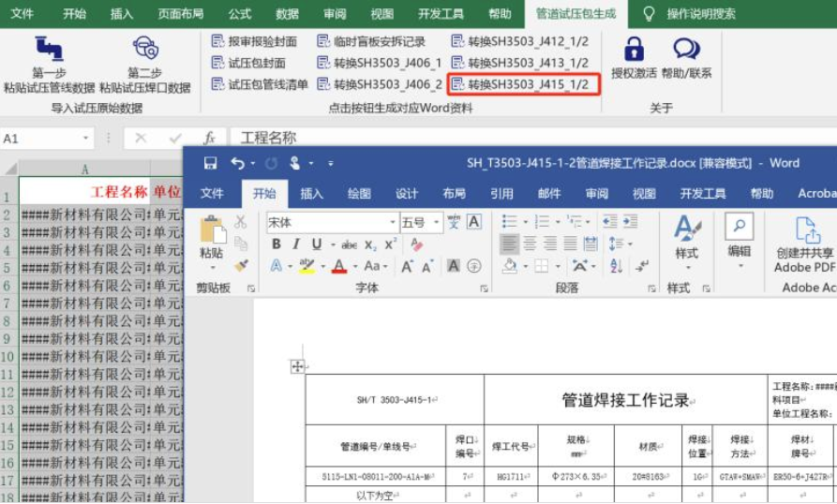Open the 宋体 font name dropdown
The image size is (837, 504).
point(393,222)
